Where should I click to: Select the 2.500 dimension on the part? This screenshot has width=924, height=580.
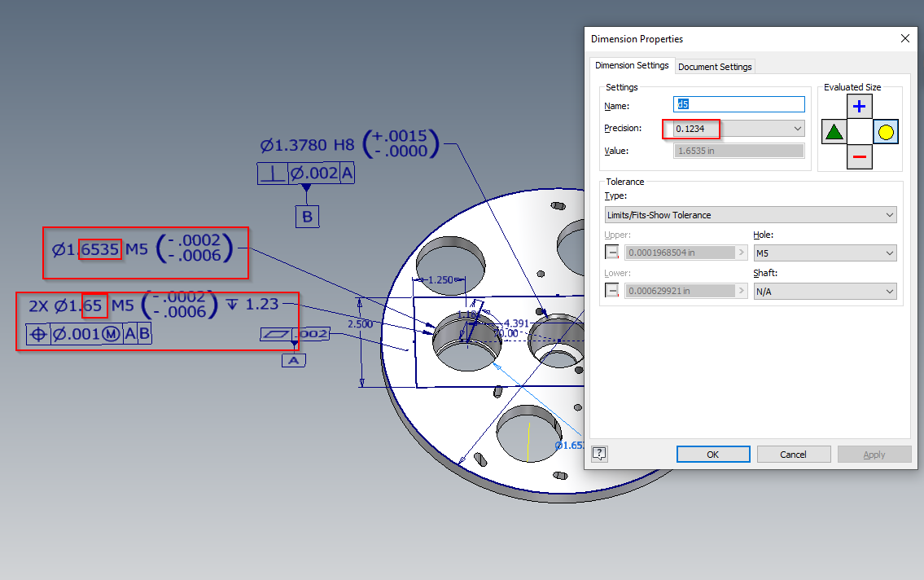click(360, 324)
